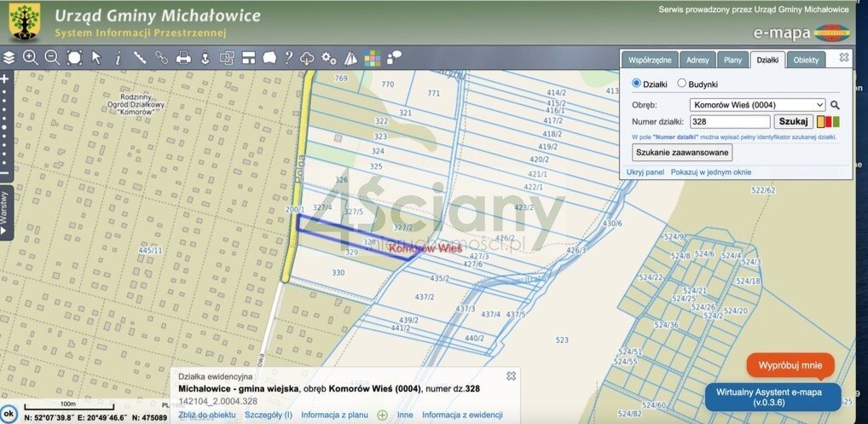Select the Działki radio button

coord(636,84)
